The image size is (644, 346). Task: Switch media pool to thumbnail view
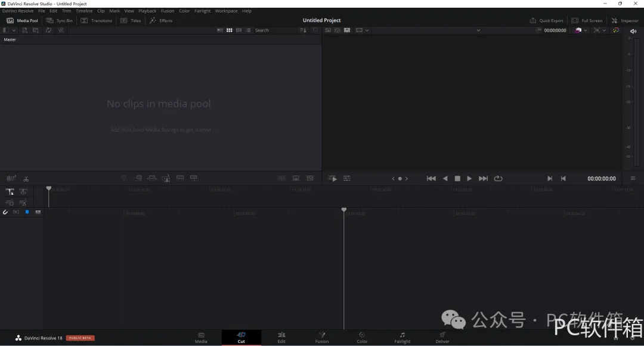click(x=229, y=30)
